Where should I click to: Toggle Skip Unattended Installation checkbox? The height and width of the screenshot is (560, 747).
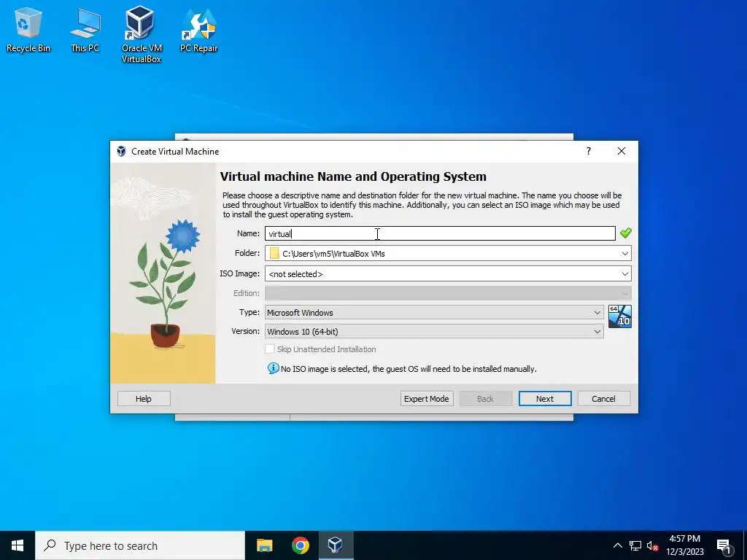[270, 349]
